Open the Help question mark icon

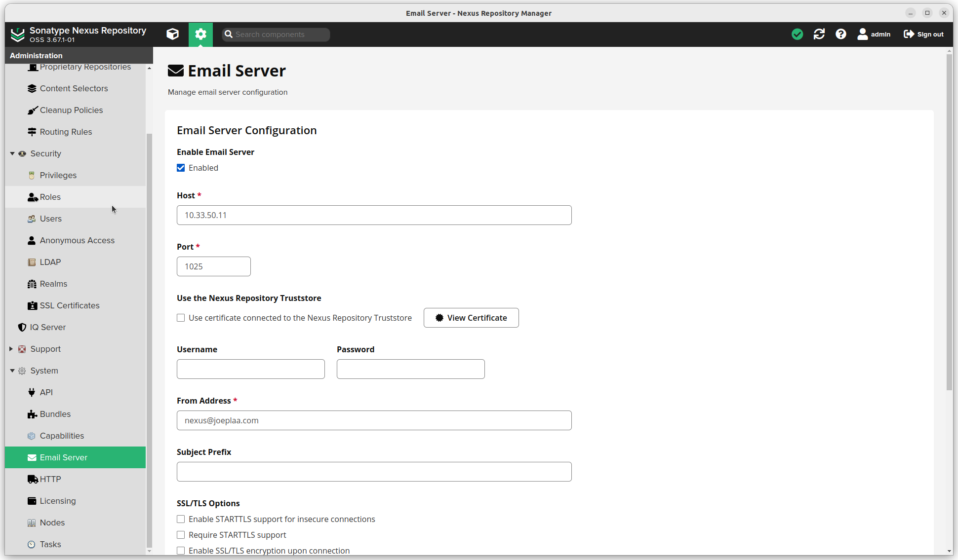click(841, 34)
